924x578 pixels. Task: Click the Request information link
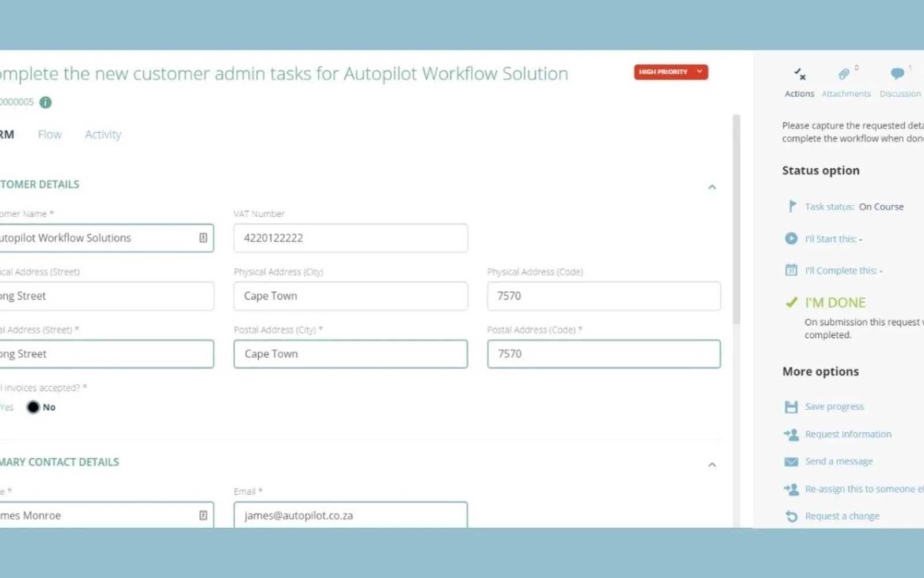coord(848,434)
